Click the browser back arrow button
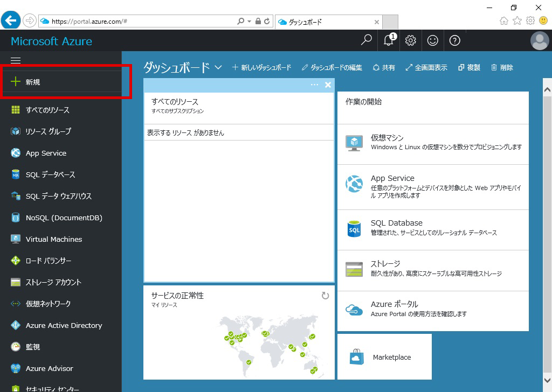This screenshot has height=392, width=552. (11, 21)
